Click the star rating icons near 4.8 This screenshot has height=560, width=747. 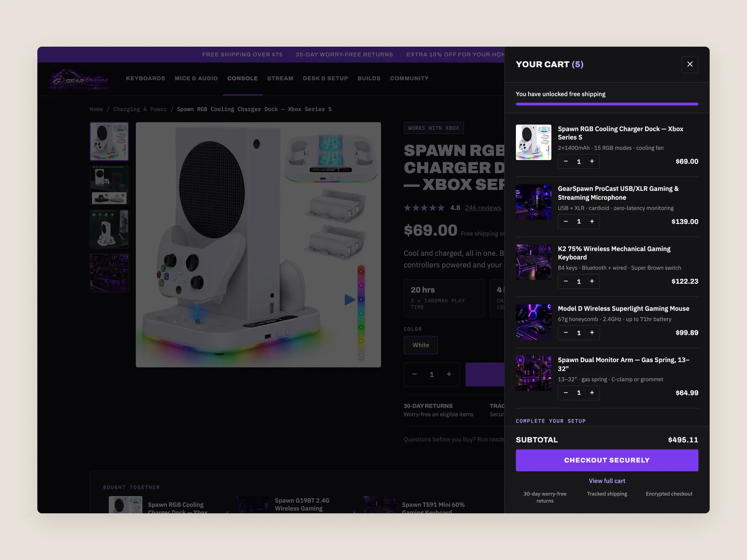[x=424, y=208]
